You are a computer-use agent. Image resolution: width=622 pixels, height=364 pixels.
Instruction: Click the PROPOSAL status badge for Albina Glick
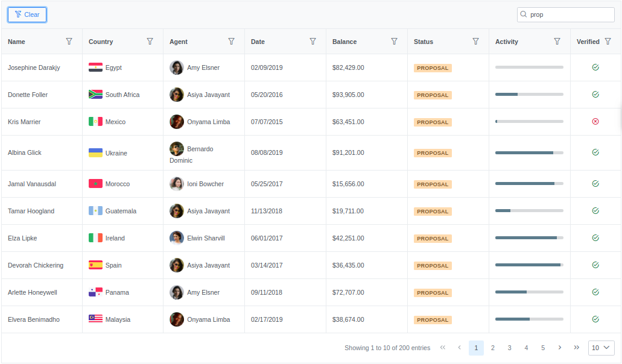[433, 153]
